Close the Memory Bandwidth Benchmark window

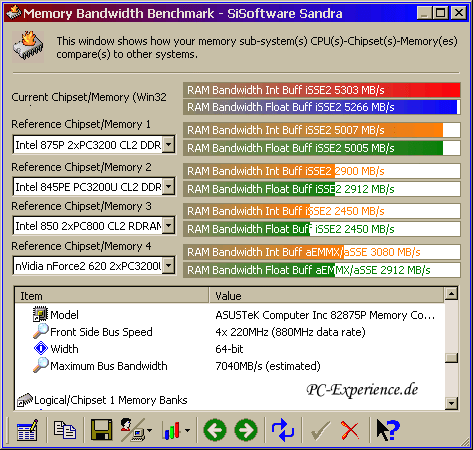tap(459, 13)
